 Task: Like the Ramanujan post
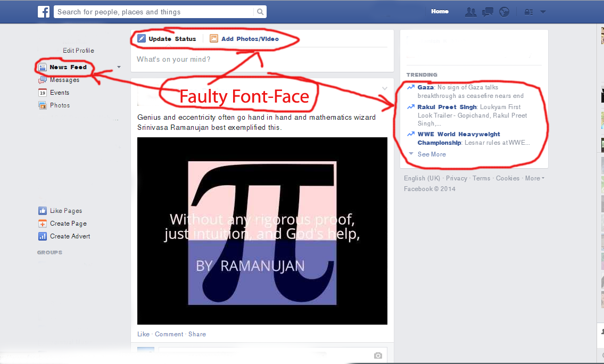[x=143, y=334]
